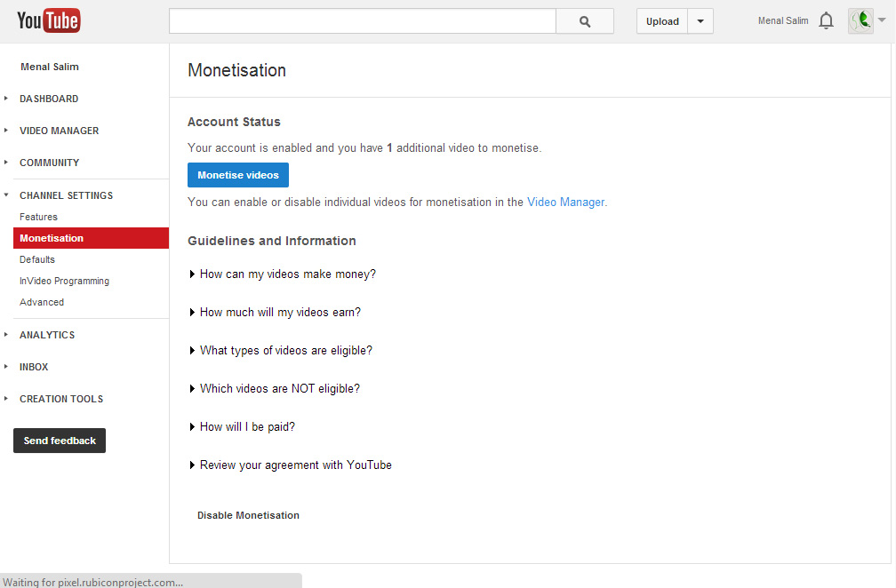
Task: Click Guidelines and Information heading
Action: pyautogui.click(x=271, y=241)
